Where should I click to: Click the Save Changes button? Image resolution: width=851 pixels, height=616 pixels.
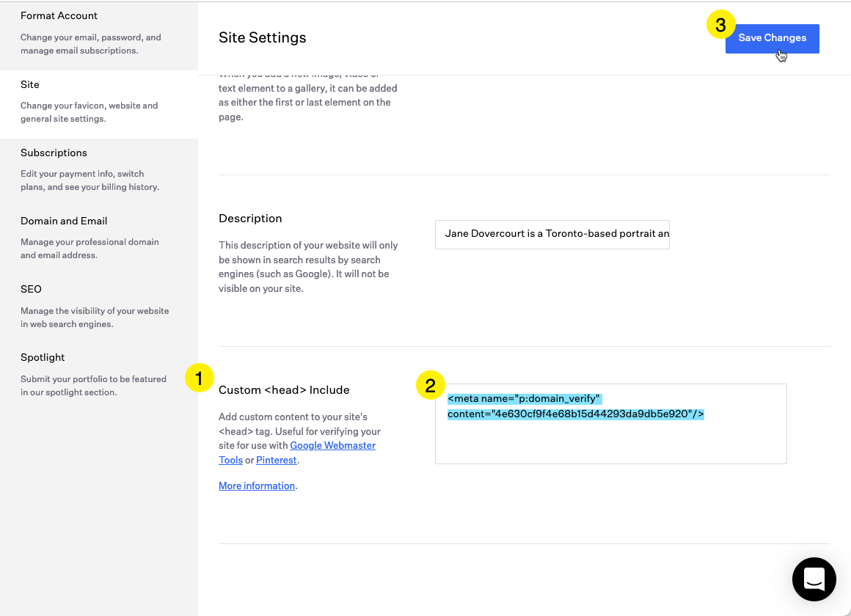(x=772, y=38)
